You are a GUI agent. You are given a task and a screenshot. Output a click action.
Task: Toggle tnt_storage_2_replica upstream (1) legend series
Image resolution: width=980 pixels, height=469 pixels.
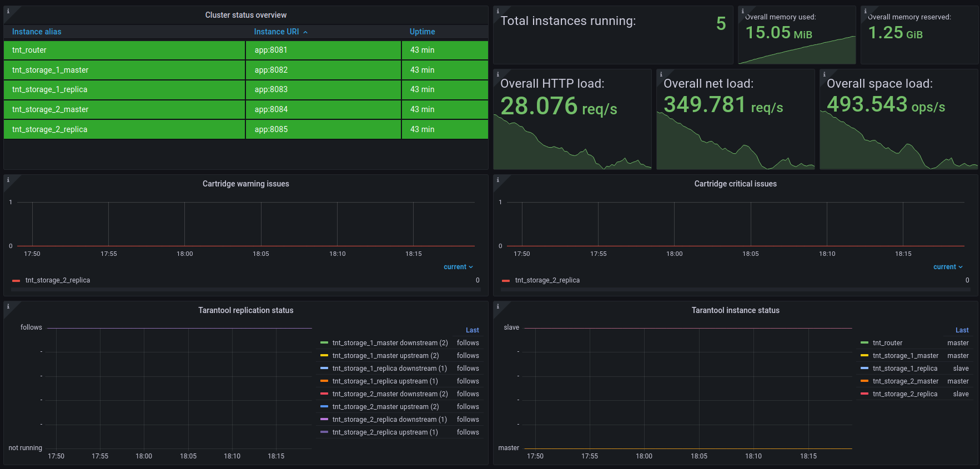(385, 432)
